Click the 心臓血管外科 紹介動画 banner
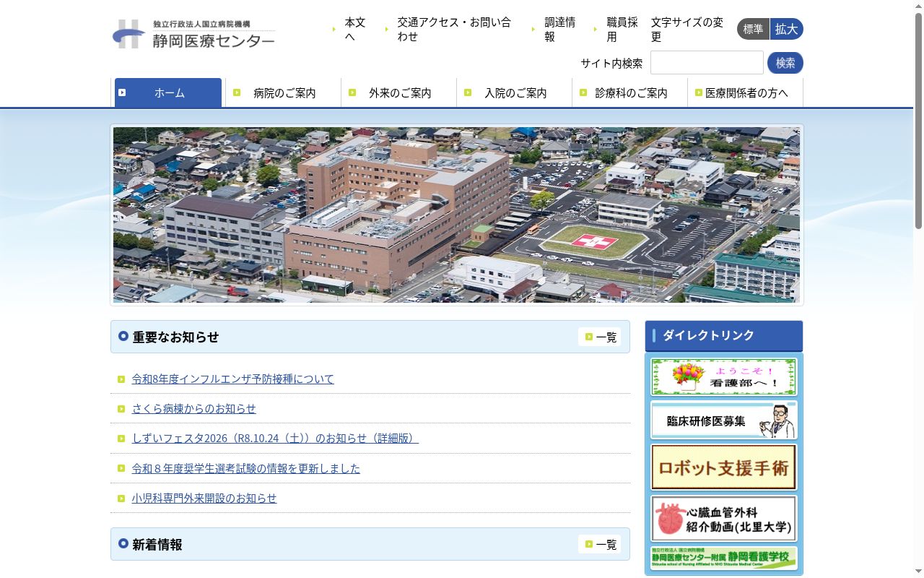Viewport: 924px width, 578px height. (x=723, y=518)
